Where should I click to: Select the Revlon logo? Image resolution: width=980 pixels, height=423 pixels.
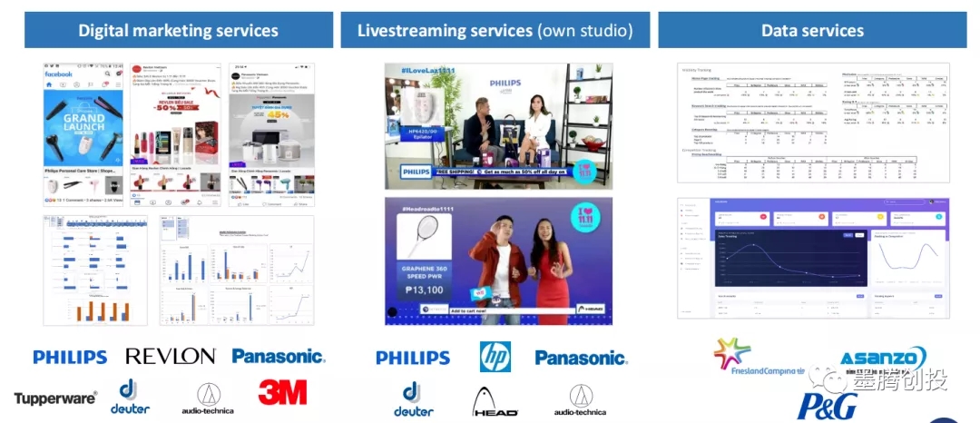pyautogui.click(x=171, y=356)
